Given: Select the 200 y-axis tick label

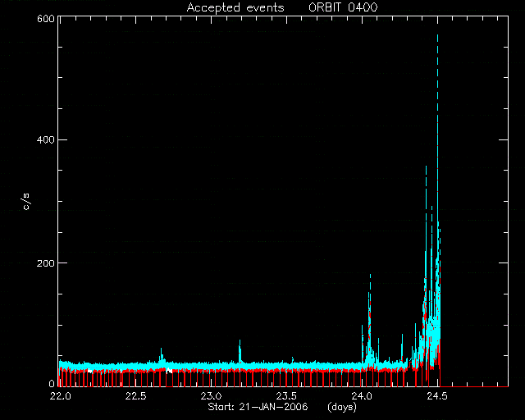Looking at the screenshot, I should click(46, 263).
